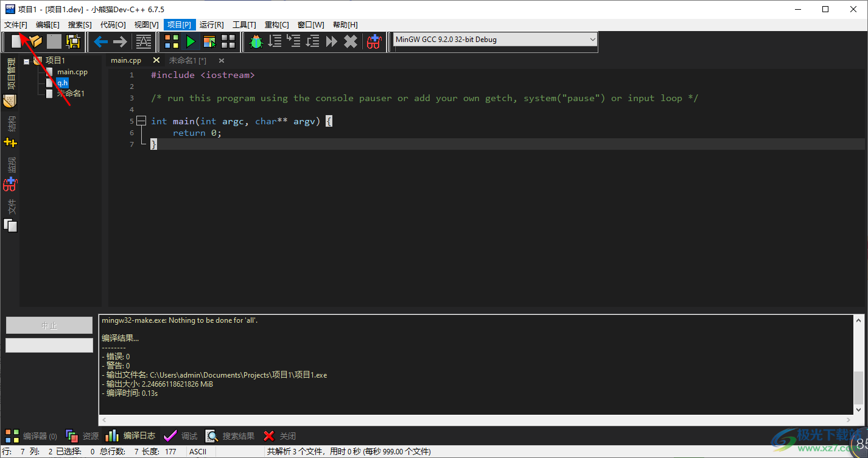Image resolution: width=868 pixels, height=458 pixels.
Task: Navigate back with the blue left arrow
Action: (101, 41)
